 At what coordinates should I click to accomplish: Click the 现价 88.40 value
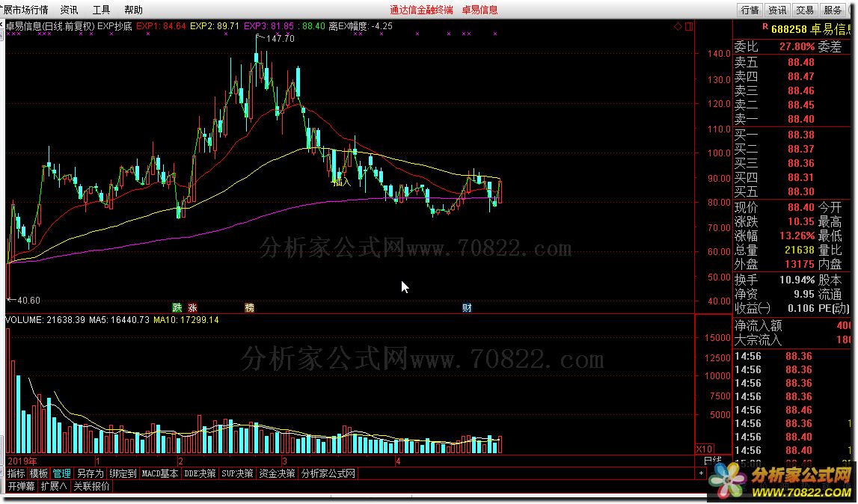801,207
